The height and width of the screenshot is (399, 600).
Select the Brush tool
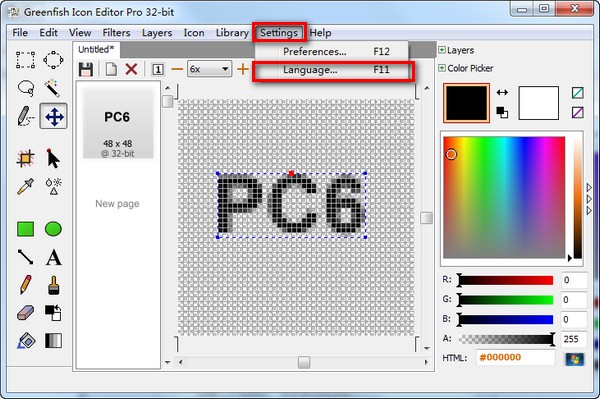[54, 285]
